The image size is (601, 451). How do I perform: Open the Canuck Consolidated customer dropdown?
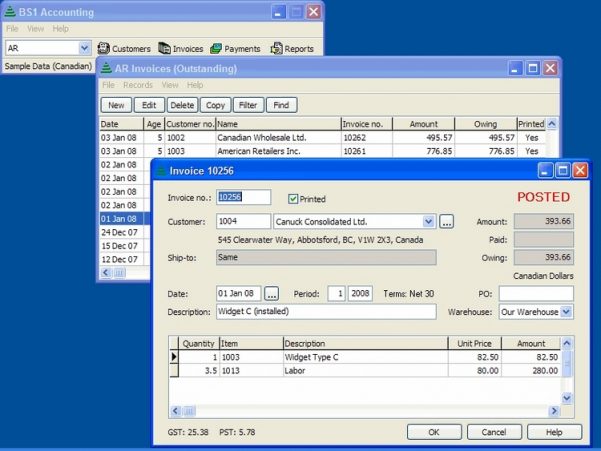point(429,221)
